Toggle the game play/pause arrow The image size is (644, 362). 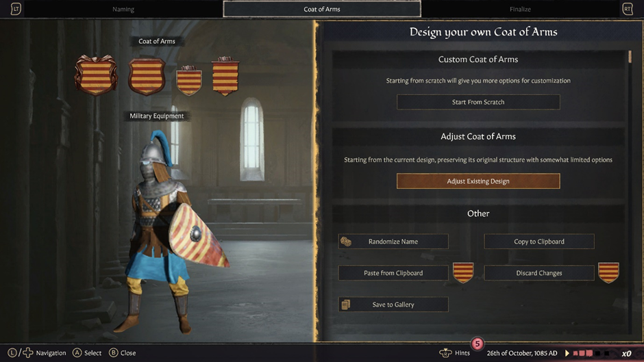567,353
